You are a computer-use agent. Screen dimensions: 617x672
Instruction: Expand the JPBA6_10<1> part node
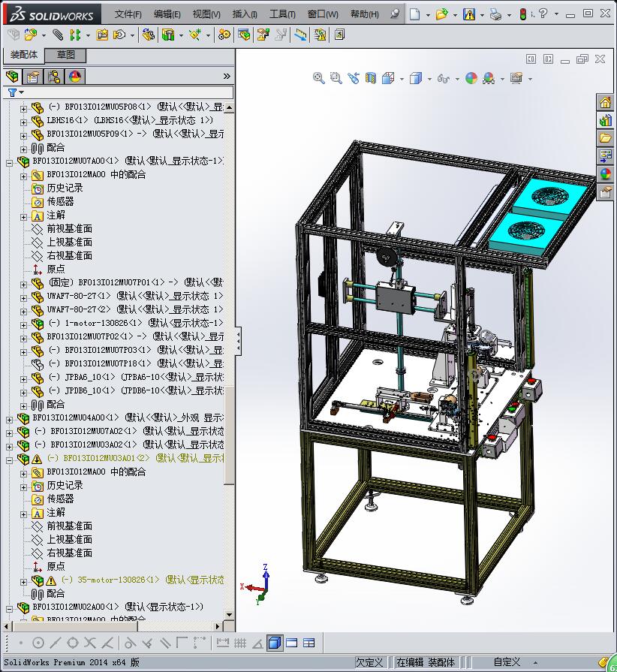click(x=23, y=379)
